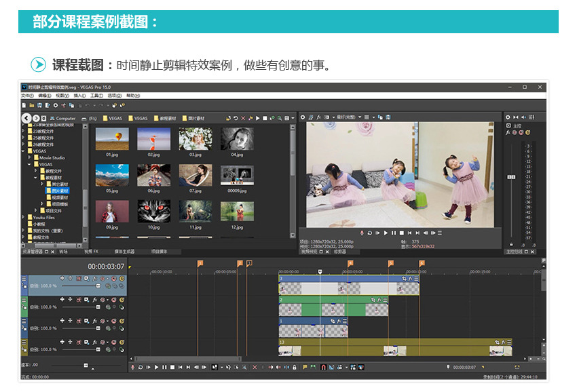Open the overlays dropdown arrow in preview

click(373, 117)
